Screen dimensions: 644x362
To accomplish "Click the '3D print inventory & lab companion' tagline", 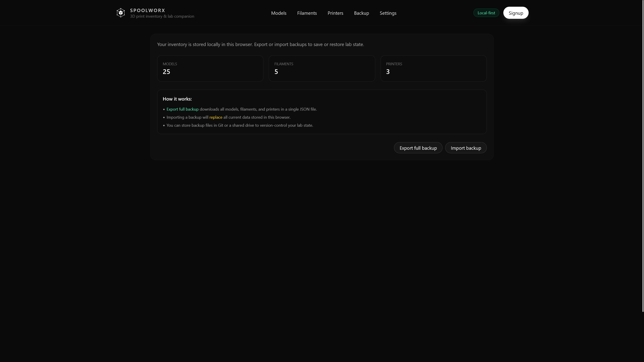I will [162, 16].
